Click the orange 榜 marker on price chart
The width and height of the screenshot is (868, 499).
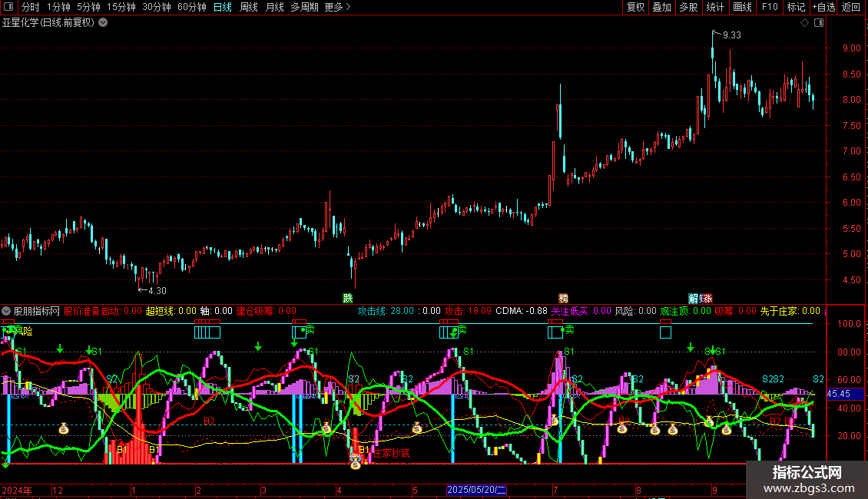point(564,299)
